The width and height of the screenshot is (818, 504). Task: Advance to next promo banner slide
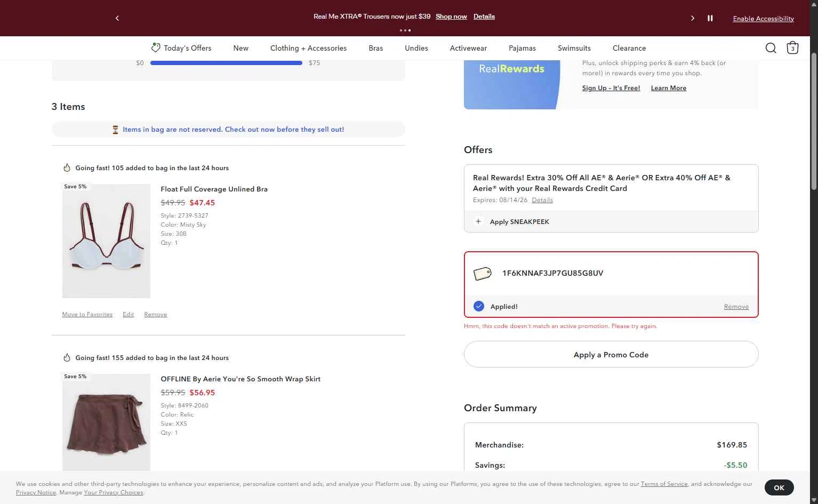tap(693, 18)
